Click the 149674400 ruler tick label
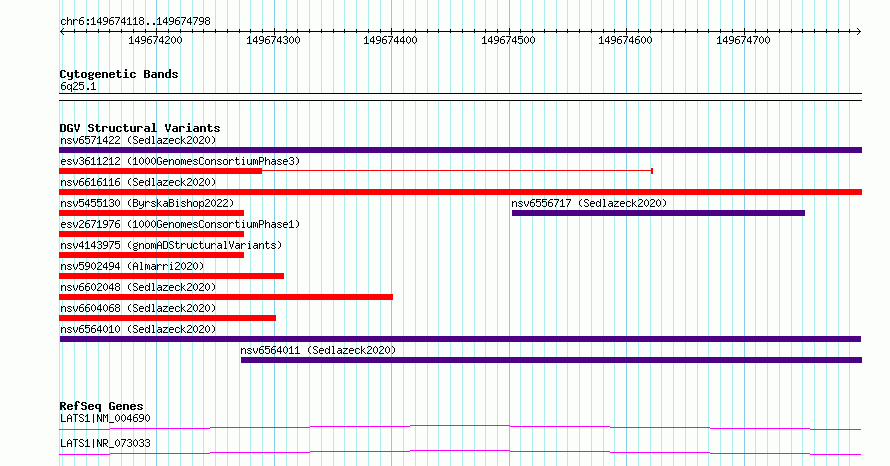 coord(390,40)
